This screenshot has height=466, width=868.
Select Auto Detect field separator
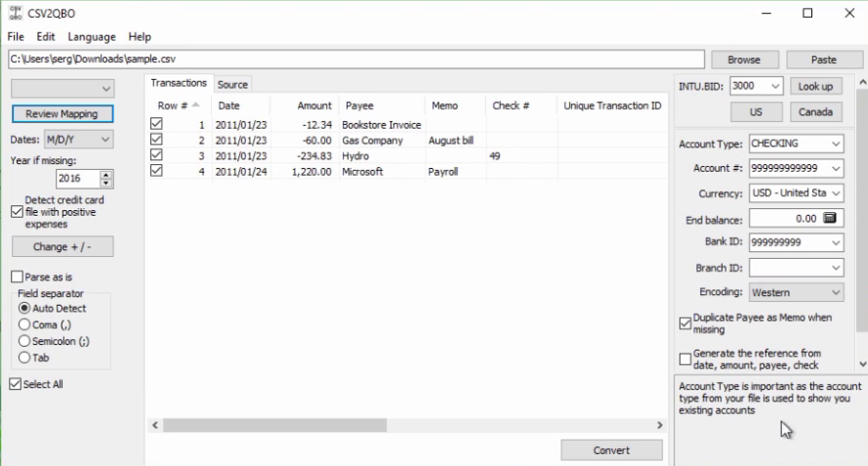[x=23, y=308]
